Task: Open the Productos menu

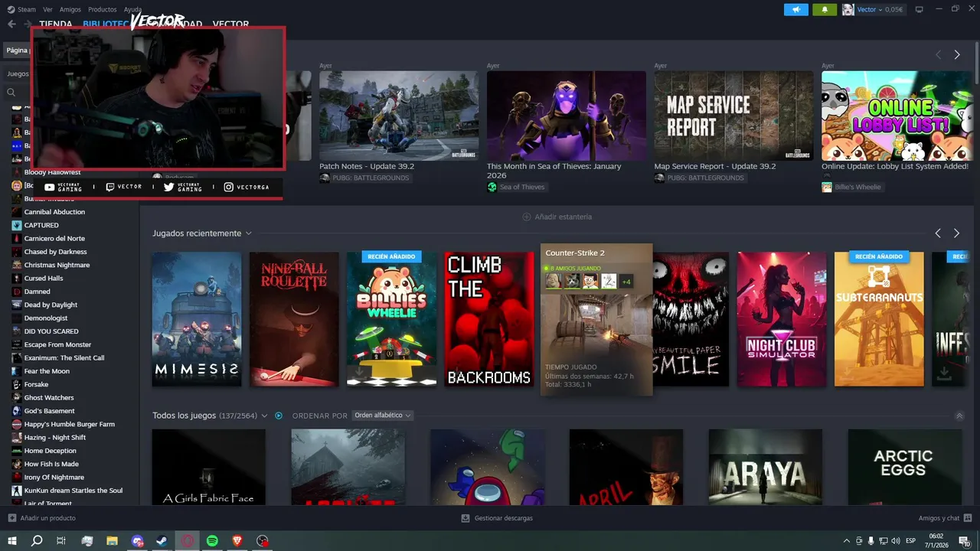Action: [x=103, y=9]
